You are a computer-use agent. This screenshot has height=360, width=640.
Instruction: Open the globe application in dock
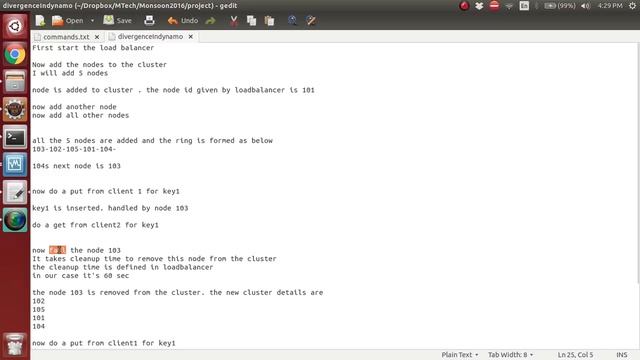(15, 220)
